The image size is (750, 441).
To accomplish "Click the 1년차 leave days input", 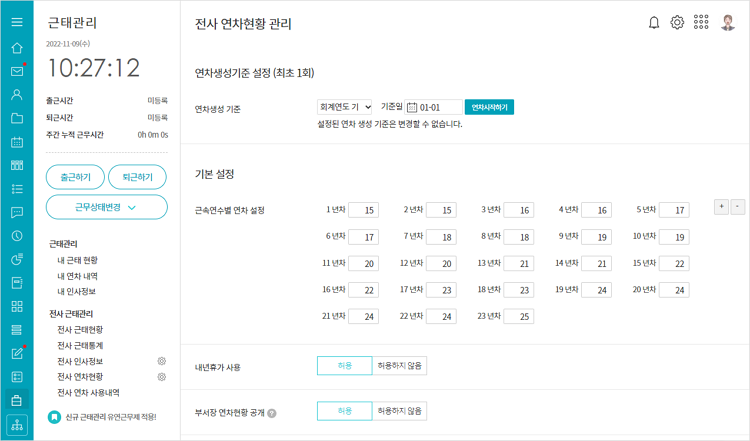I will [x=364, y=210].
